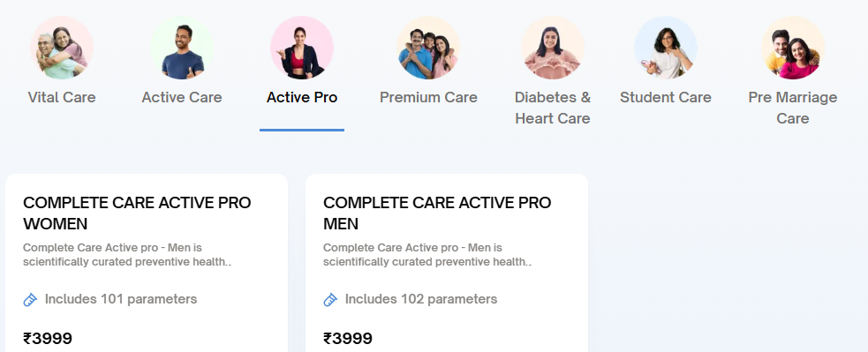Open the Diabetes & Heart Care tab

[553, 108]
